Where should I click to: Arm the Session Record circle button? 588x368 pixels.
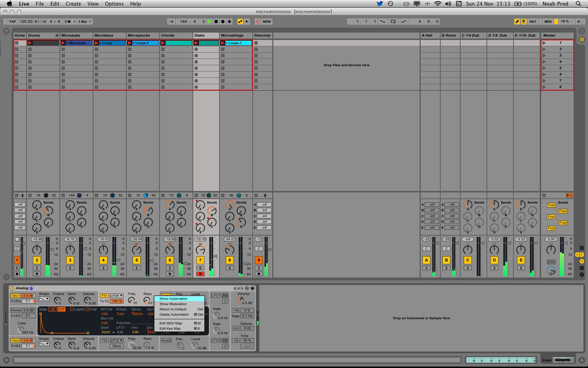[258, 21]
